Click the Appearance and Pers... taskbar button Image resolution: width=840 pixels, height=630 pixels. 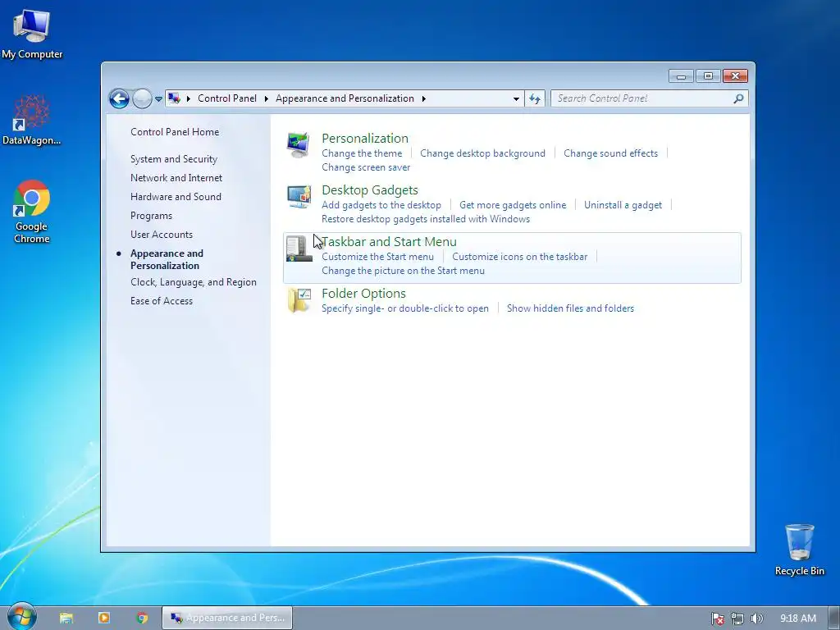point(227,618)
